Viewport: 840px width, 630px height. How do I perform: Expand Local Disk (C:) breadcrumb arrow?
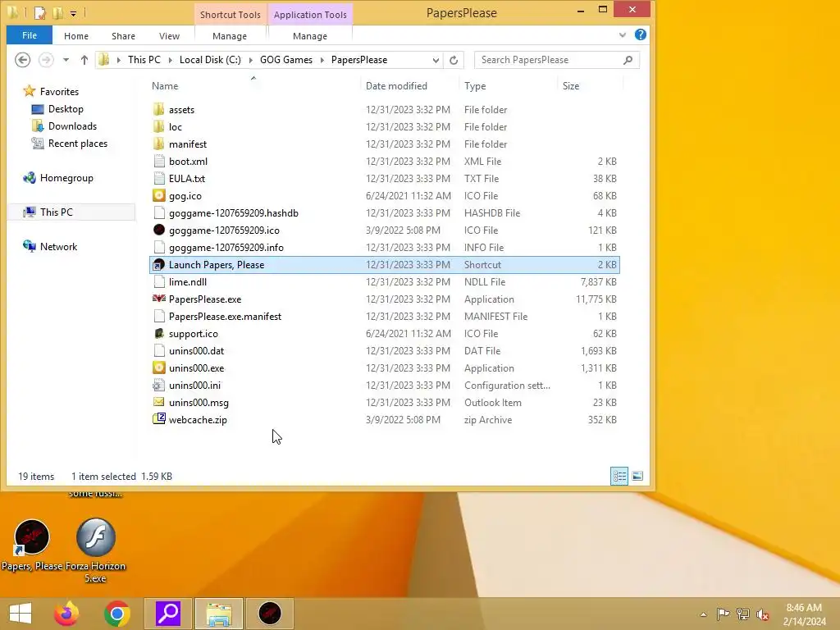click(251, 60)
